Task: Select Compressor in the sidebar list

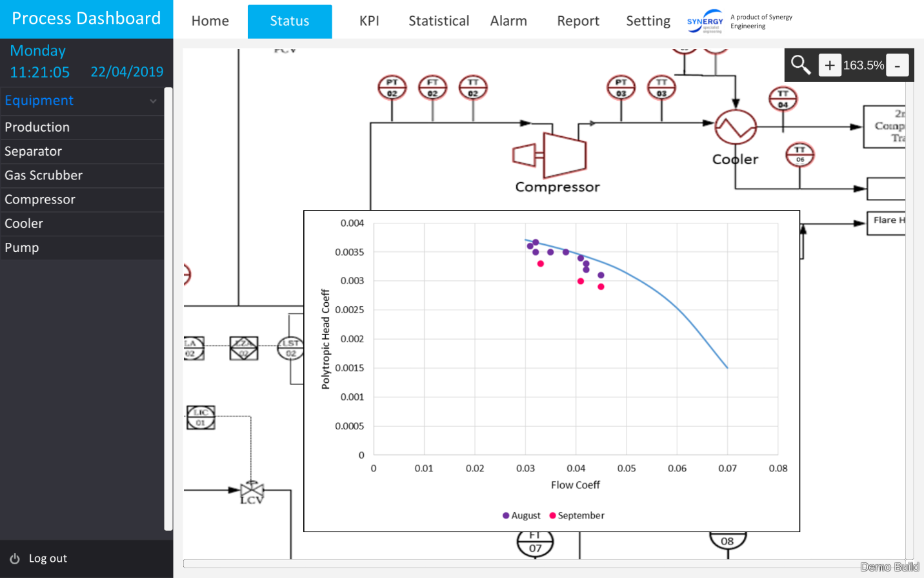Action: point(82,200)
